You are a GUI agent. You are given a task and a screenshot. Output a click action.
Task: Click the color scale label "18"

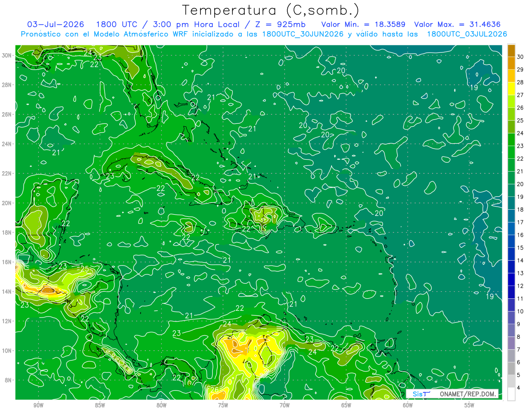click(x=520, y=209)
